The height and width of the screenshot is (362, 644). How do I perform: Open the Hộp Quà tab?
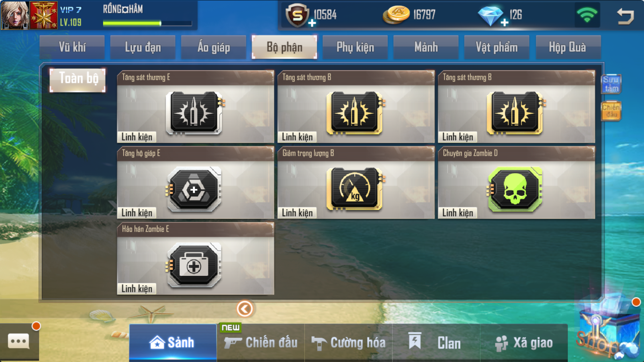[x=568, y=47]
